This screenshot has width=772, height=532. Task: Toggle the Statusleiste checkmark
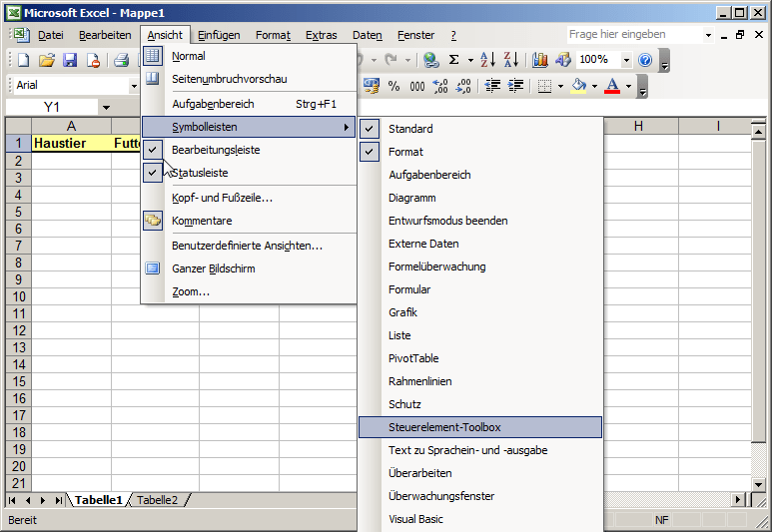coord(153,173)
